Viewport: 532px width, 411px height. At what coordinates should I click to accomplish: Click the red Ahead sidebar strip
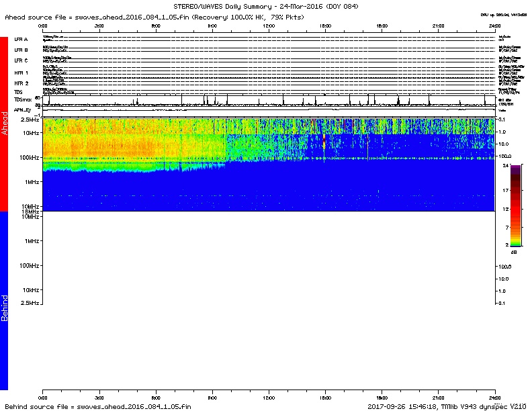4,124
